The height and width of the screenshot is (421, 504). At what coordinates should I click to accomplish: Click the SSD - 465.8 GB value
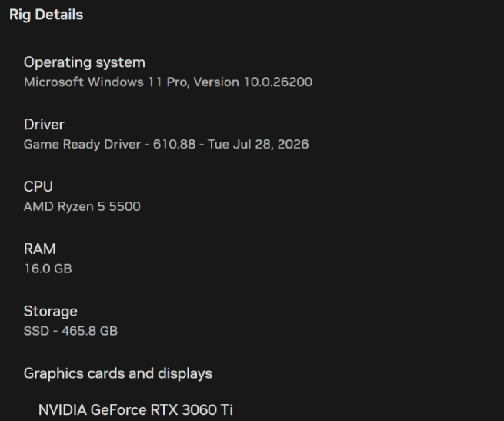click(x=71, y=331)
